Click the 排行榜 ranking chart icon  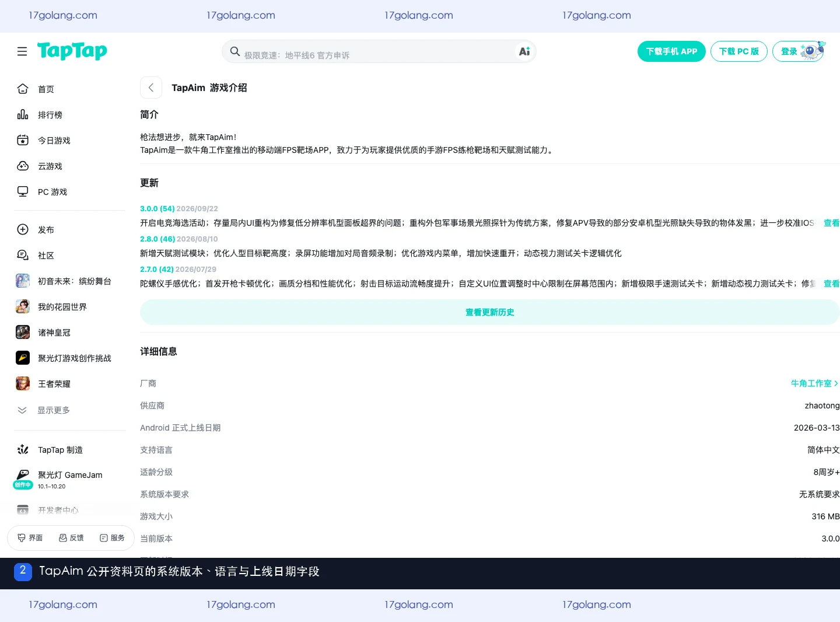tap(23, 114)
